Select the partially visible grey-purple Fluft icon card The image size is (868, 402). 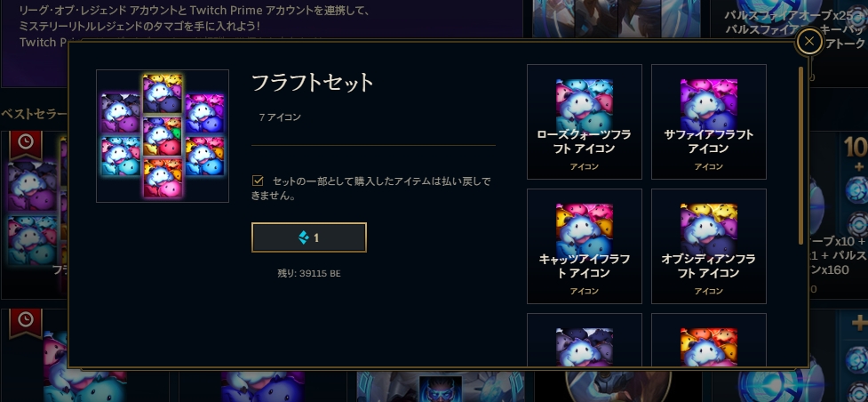(x=584, y=340)
